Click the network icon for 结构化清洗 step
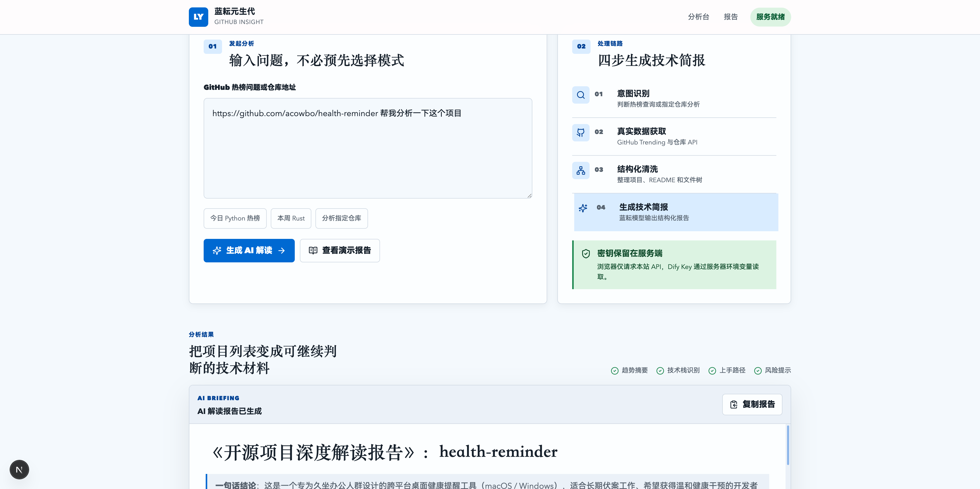980x489 pixels. (x=581, y=170)
